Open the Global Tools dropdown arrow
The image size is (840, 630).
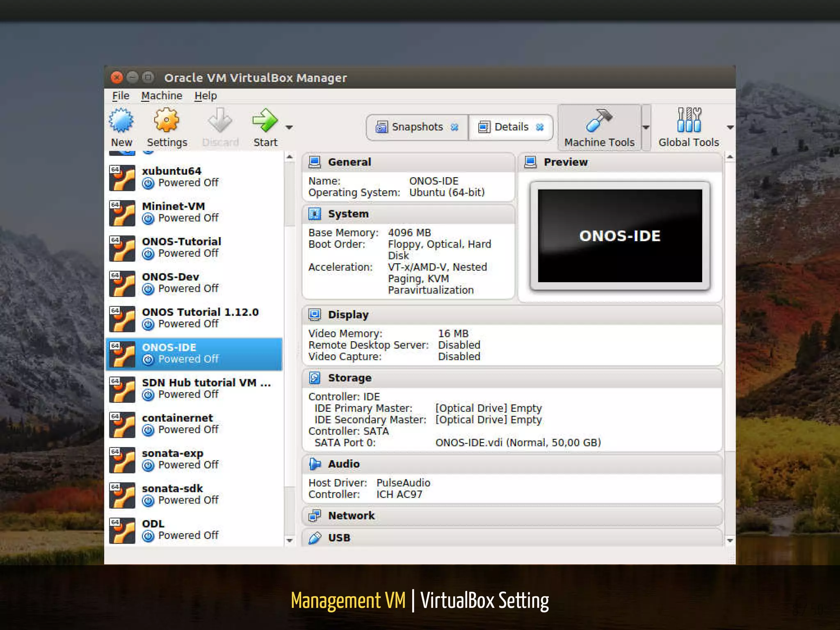[x=730, y=128]
